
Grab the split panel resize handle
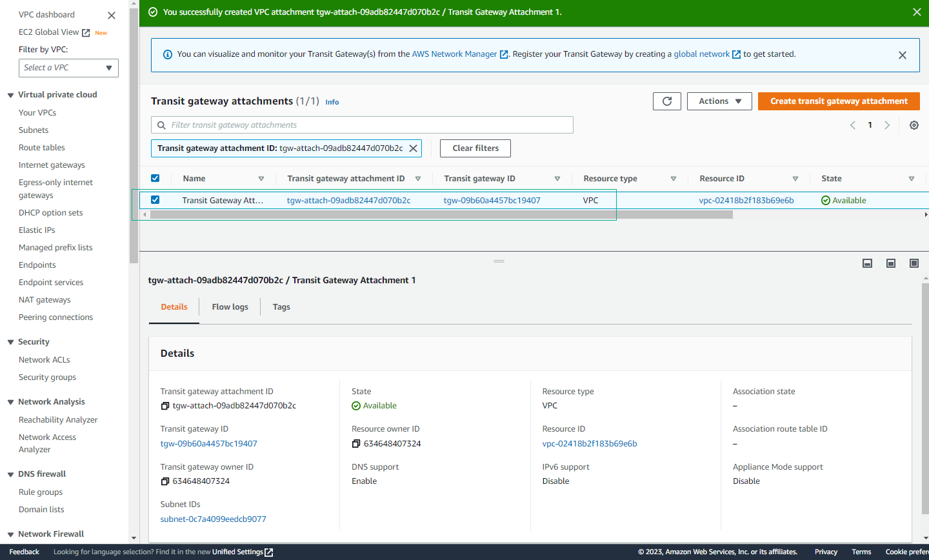coord(499,261)
